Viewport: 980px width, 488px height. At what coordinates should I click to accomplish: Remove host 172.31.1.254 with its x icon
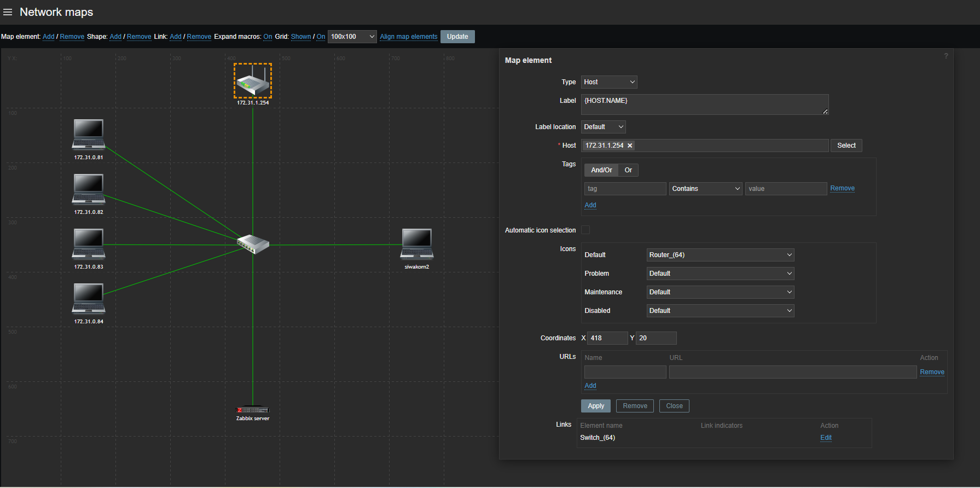pyautogui.click(x=630, y=146)
